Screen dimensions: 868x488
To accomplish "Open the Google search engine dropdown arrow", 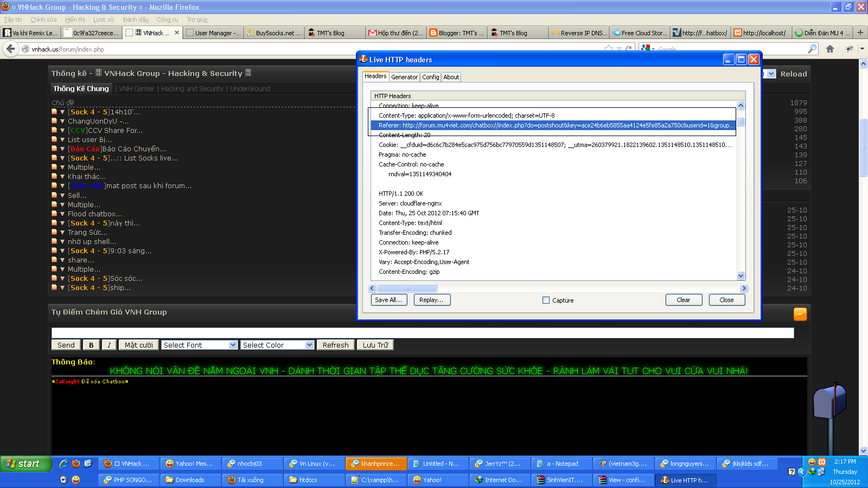I will click(653, 49).
